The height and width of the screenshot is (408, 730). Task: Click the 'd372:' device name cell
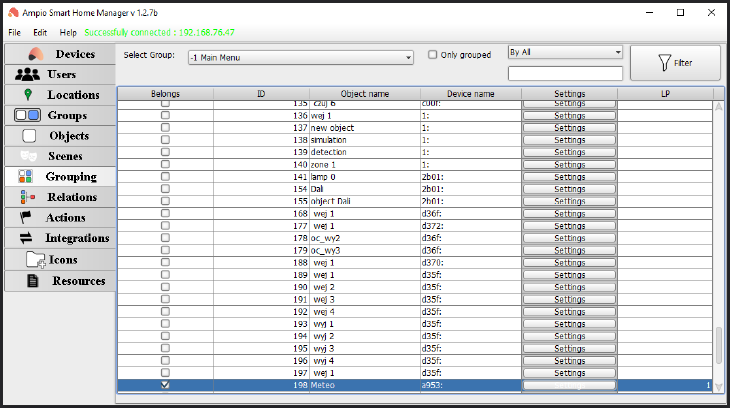tap(471, 226)
